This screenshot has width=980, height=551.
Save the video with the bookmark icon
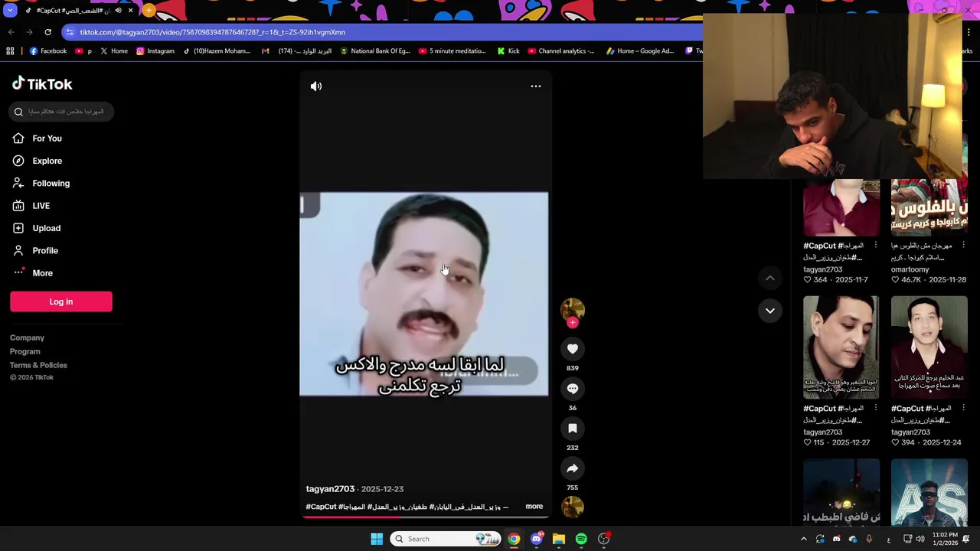pyautogui.click(x=573, y=429)
